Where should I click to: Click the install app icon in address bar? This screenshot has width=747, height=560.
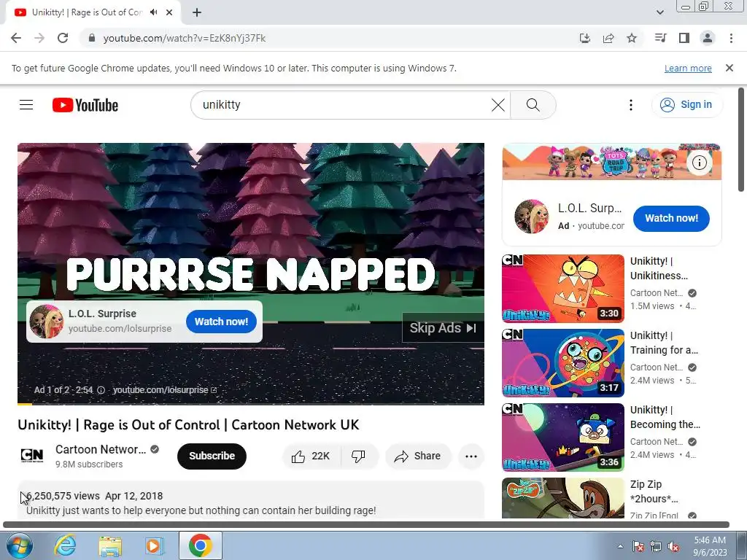pos(584,38)
